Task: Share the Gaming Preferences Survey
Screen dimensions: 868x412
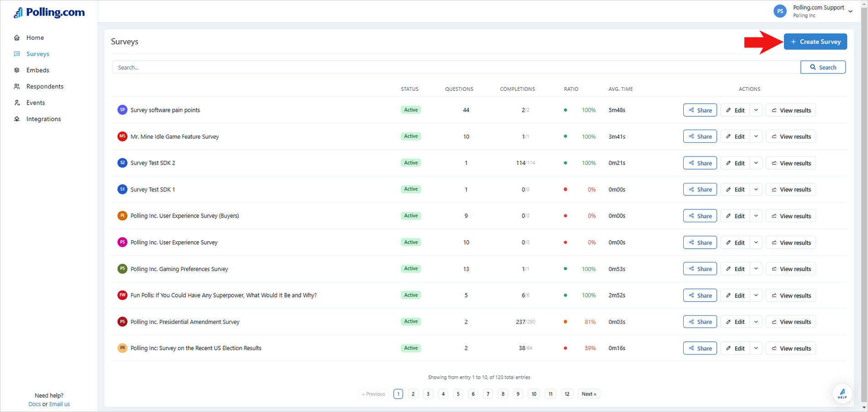Action: [700, 269]
